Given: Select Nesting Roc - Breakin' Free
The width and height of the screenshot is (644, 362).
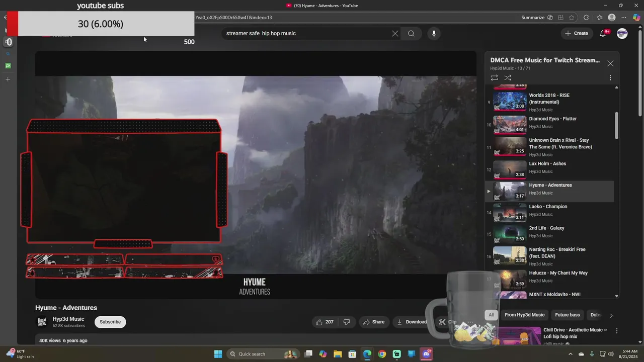Looking at the screenshot, I should pyautogui.click(x=549, y=256).
